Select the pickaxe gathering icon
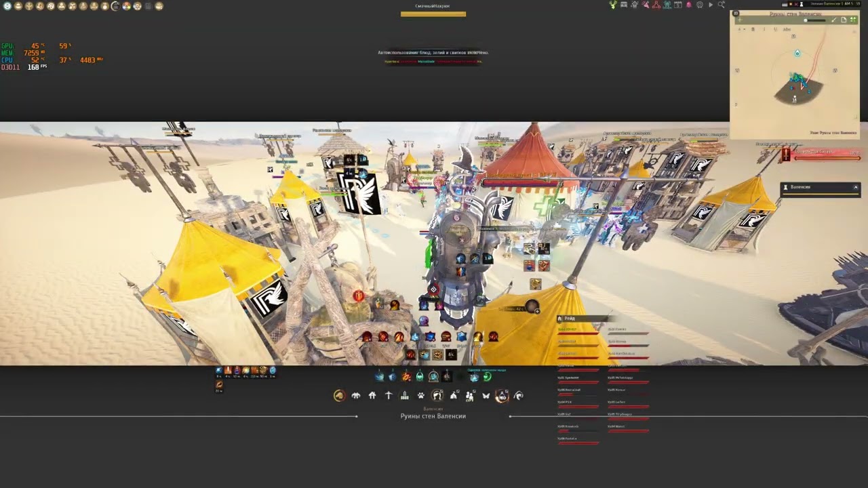Image resolution: width=868 pixels, height=488 pixels. pyautogui.click(x=389, y=396)
